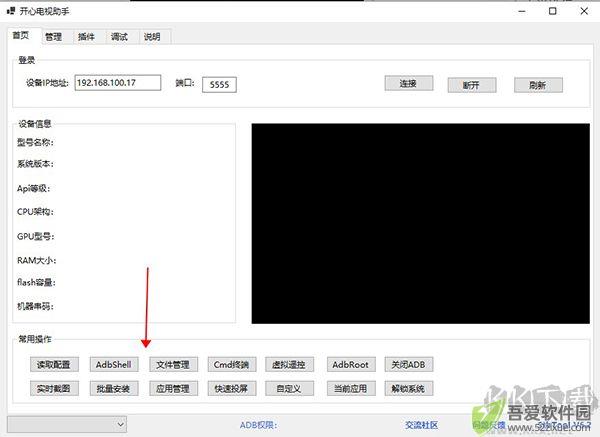The height and width of the screenshot is (437, 600).
Task: Click the ADB权限 status text
Action: click(258, 425)
